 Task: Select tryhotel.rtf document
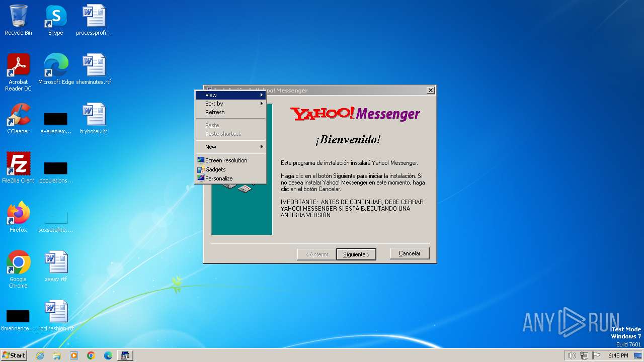click(x=94, y=119)
